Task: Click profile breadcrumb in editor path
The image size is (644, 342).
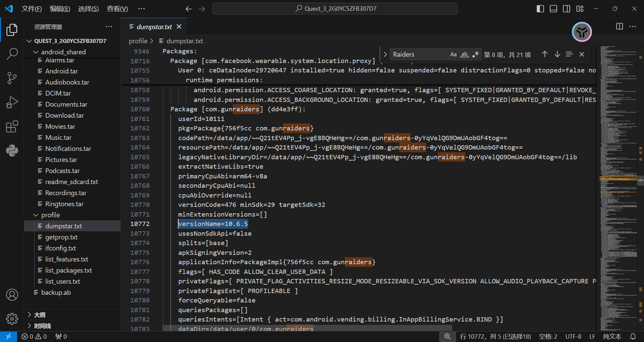Action: click(138, 41)
